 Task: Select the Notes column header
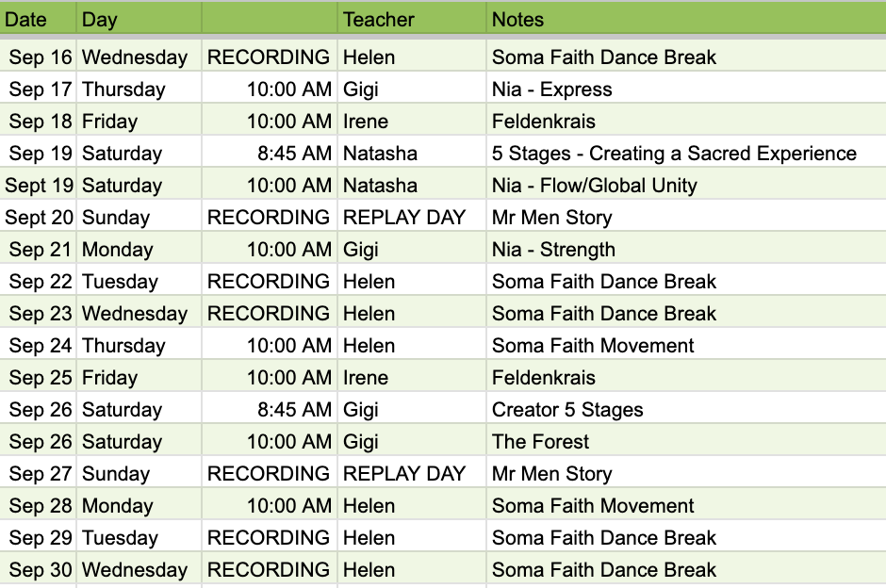[x=686, y=19]
